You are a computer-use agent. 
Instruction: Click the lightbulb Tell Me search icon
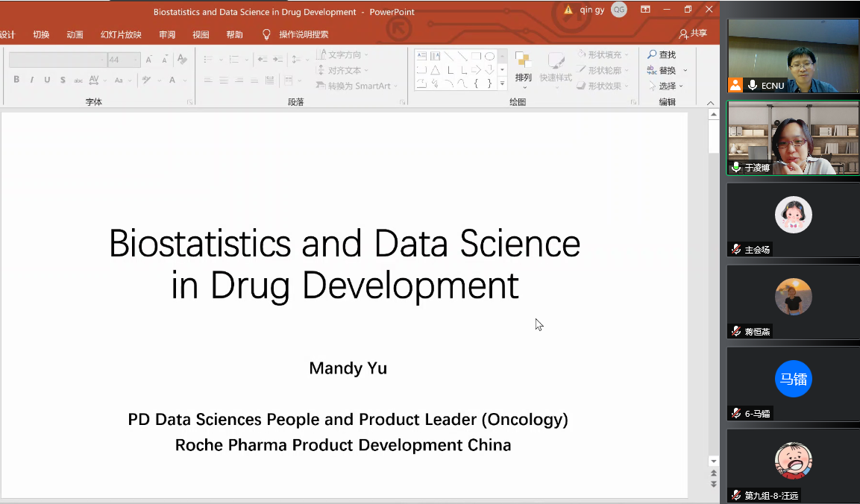pyautogui.click(x=266, y=34)
